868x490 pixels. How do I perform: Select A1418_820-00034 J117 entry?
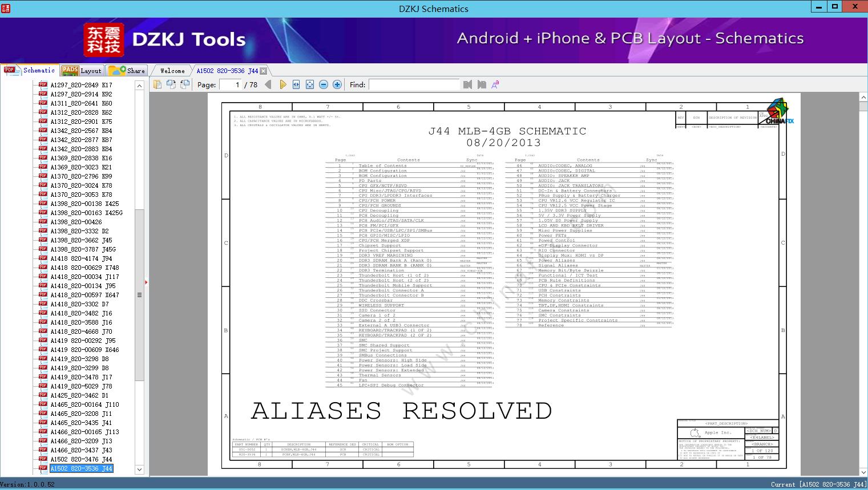pyautogui.click(x=84, y=277)
